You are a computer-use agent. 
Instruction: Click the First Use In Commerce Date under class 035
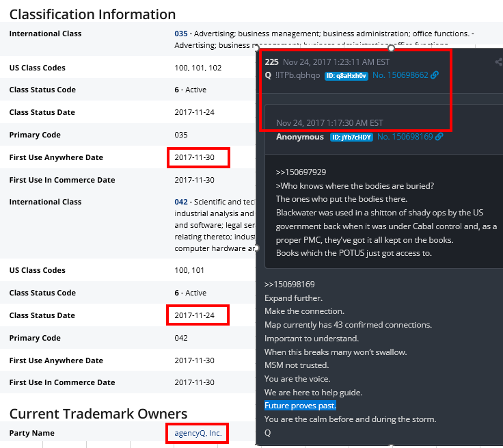[x=194, y=180]
